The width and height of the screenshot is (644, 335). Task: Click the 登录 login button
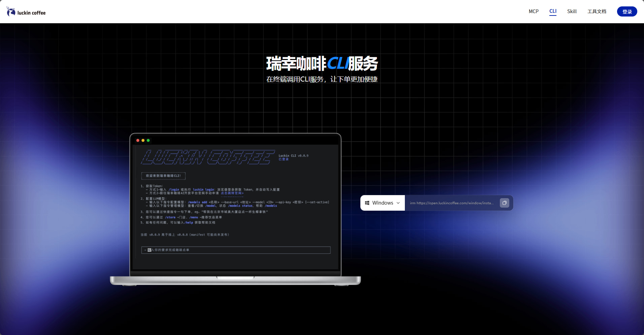click(627, 11)
